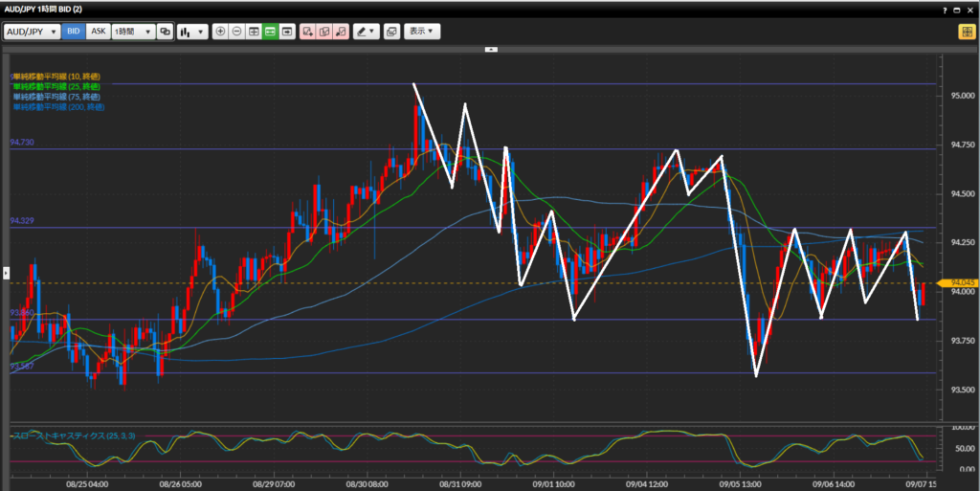Open the AUD/JPY currency pair dropdown
980x491 pixels.
pos(33,32)
